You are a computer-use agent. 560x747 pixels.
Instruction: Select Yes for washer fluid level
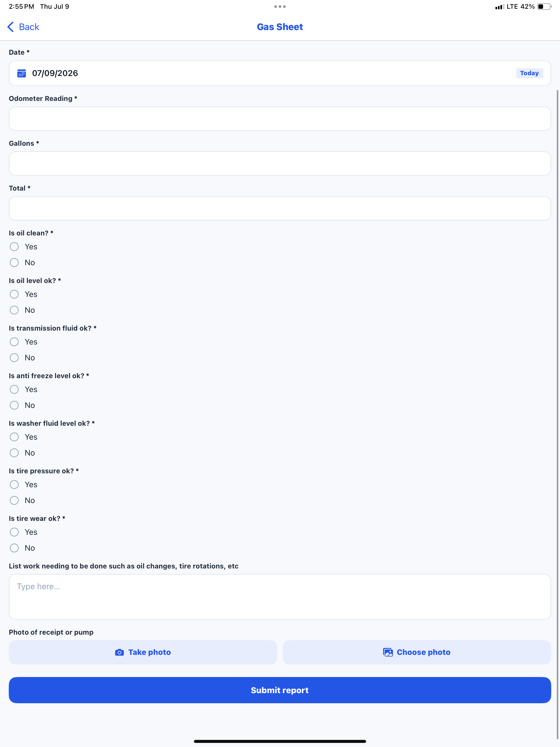coord(14,437)
